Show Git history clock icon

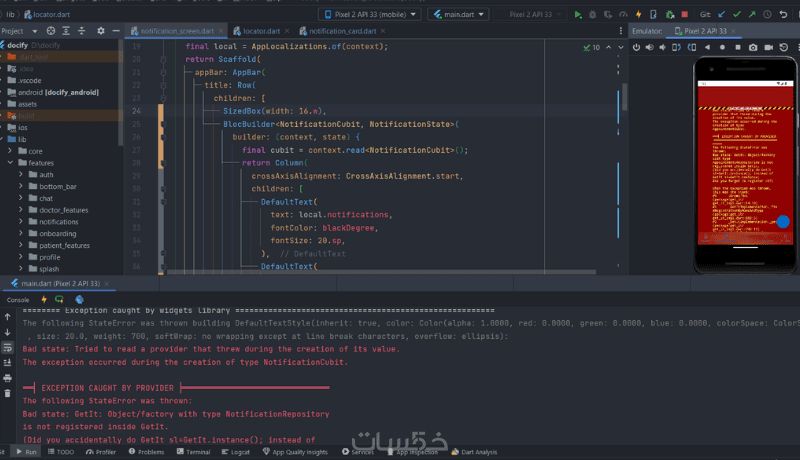click(767, 14)
